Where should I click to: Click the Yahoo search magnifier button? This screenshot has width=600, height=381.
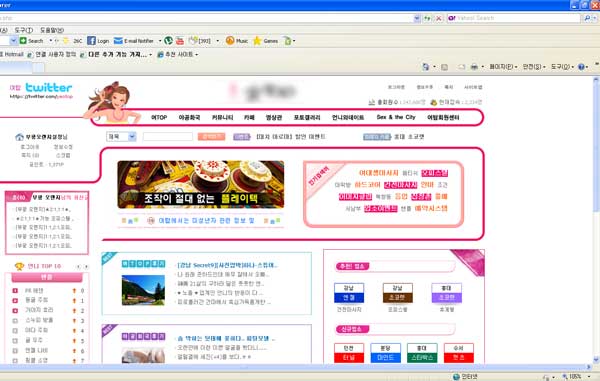pyautogui.click(x=587, y=18)
